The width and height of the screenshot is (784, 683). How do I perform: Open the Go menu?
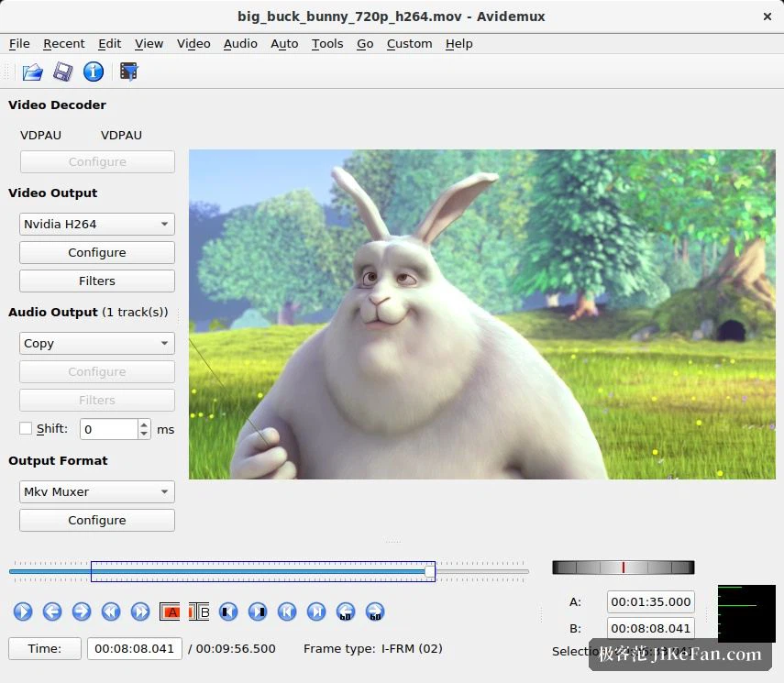(x=365, y=44)
